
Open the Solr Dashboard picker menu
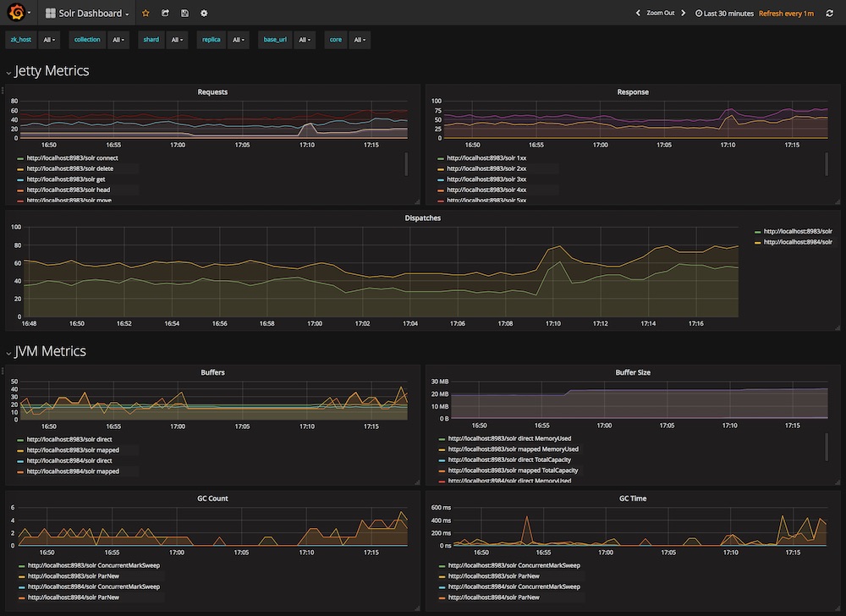[x=88, y=14]
